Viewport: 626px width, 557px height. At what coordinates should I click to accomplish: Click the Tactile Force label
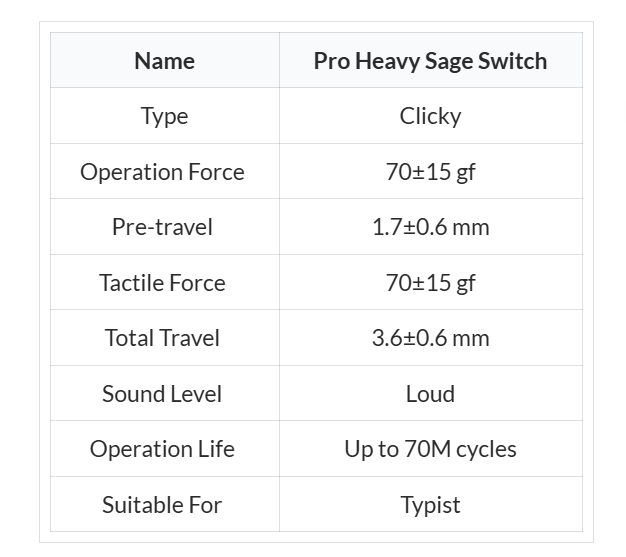click(x=162, y=282)
